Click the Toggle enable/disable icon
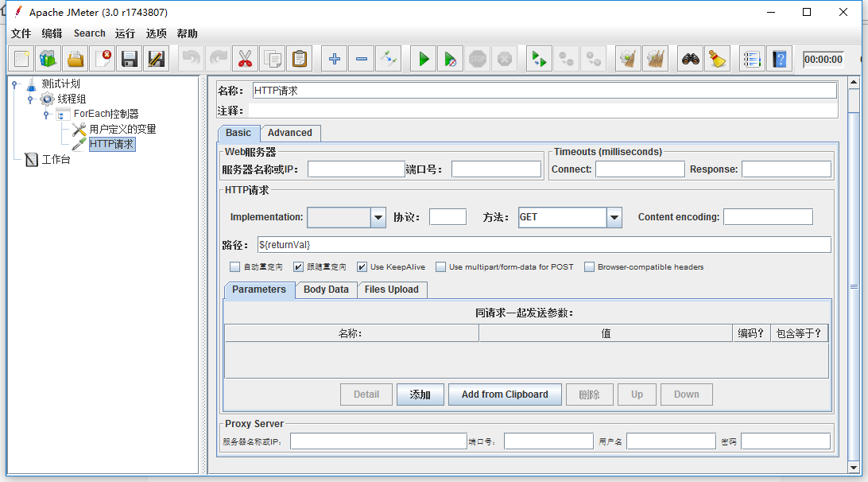This screenshot has height=482, width=868. tap(389, 59)
